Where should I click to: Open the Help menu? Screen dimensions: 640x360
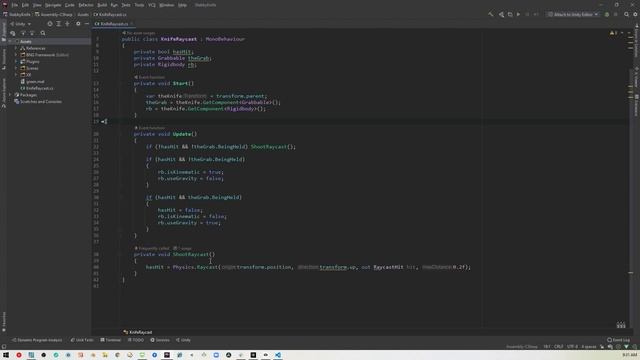click(x=182, y=5)
